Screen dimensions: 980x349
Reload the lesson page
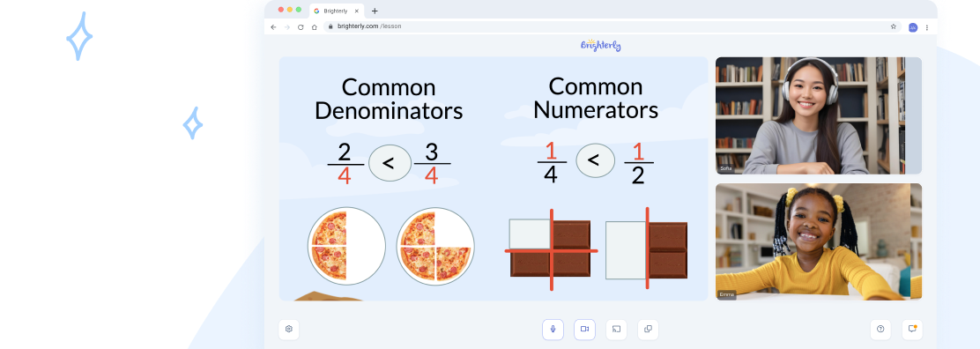tap(301, 27)
